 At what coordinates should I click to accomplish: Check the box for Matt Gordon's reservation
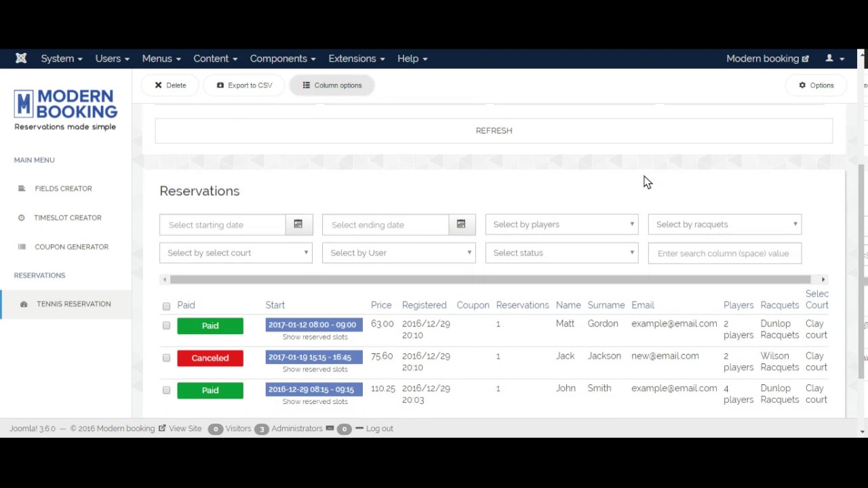tap(166, 325)
